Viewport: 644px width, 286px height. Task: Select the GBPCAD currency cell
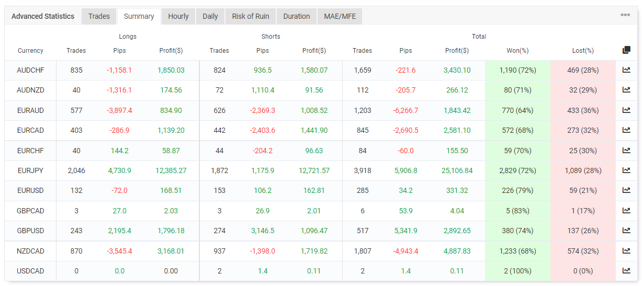(x=30, y=211)
